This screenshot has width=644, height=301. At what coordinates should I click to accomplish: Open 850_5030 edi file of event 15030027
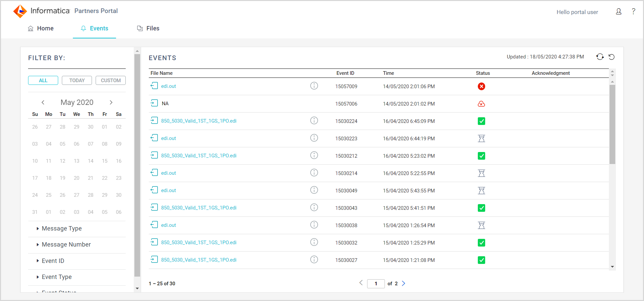pyautogui.click(x=199, y=260)
